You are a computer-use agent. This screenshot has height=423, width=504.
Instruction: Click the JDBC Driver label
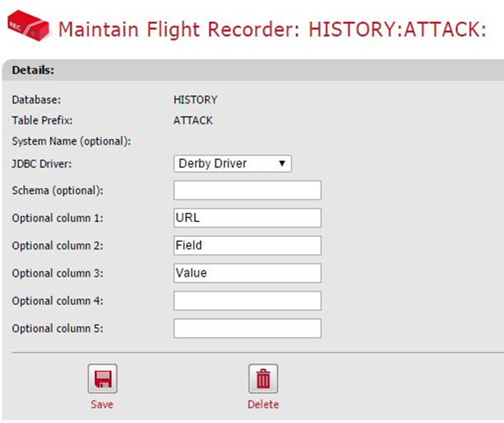pos(42,163)
